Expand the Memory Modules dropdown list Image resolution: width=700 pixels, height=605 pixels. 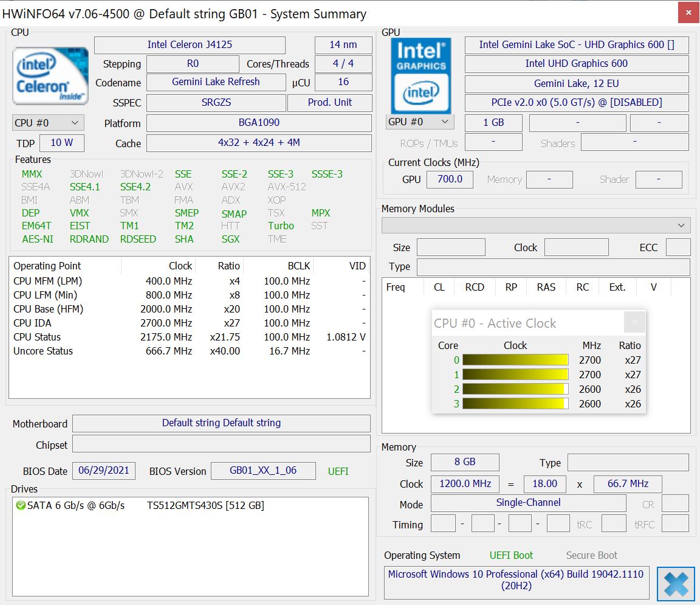click(536, 226)
